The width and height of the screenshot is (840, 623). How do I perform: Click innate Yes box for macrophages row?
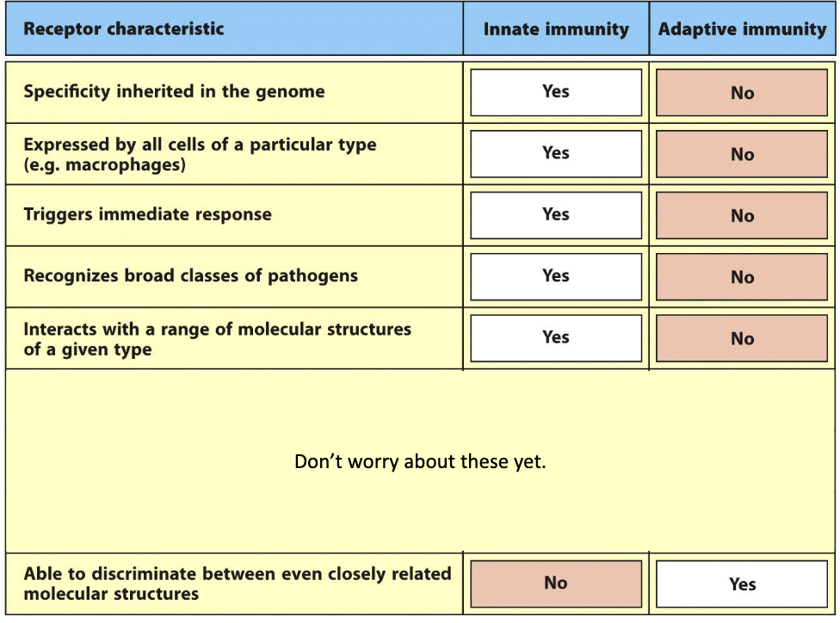556,154
